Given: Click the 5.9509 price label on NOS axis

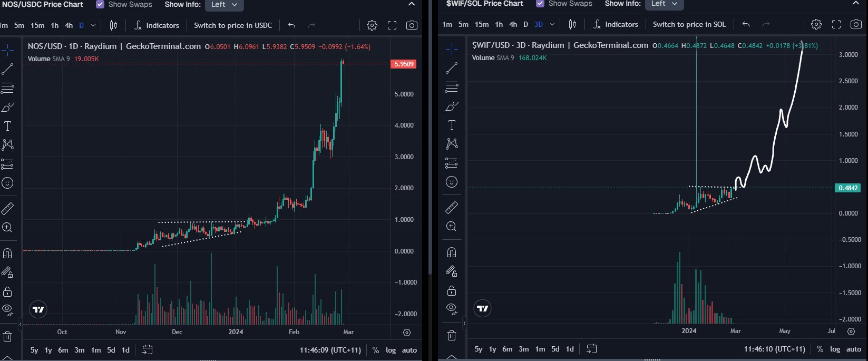Looking at the screenshot, I should coord(404,64).
